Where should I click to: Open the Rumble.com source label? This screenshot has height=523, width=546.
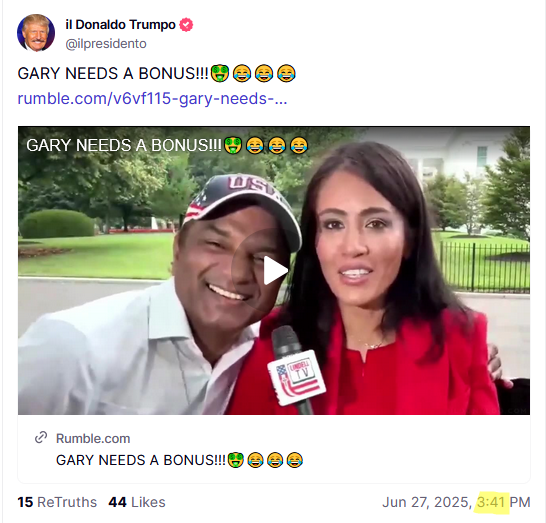coord(93,438)
